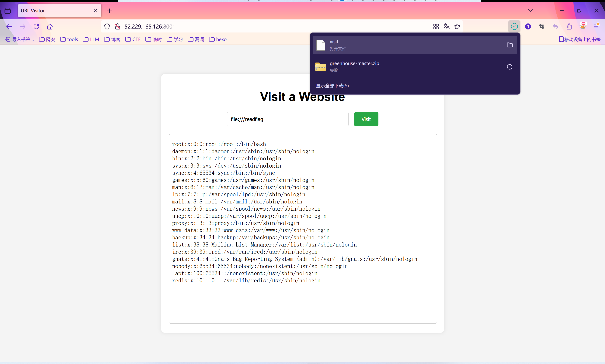
Task: Open the hexo bookmarks folder
Action: [x=218, y=39]
